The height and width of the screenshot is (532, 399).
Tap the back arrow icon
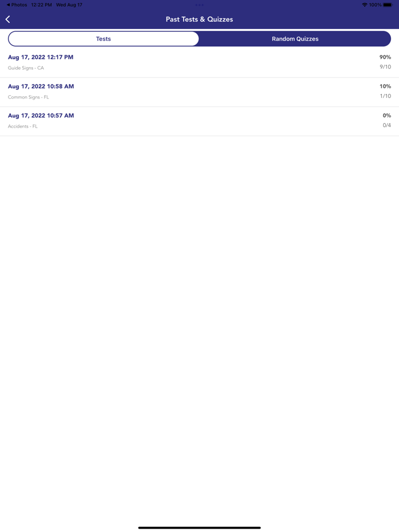[8, 19]
